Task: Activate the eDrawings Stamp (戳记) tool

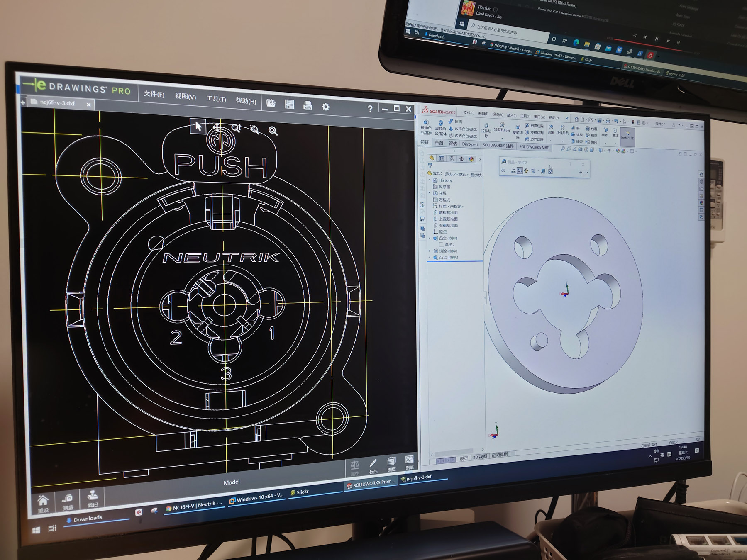Action: click(x=92, y=499)
